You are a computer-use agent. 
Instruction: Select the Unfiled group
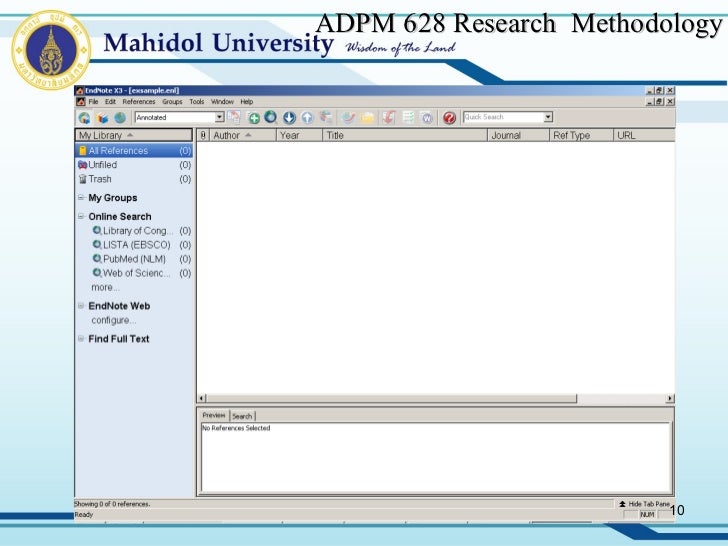click(x=134, y=165)
